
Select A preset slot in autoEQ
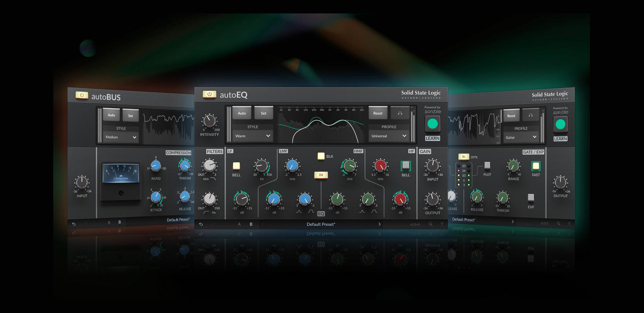(x=239, y=224)
